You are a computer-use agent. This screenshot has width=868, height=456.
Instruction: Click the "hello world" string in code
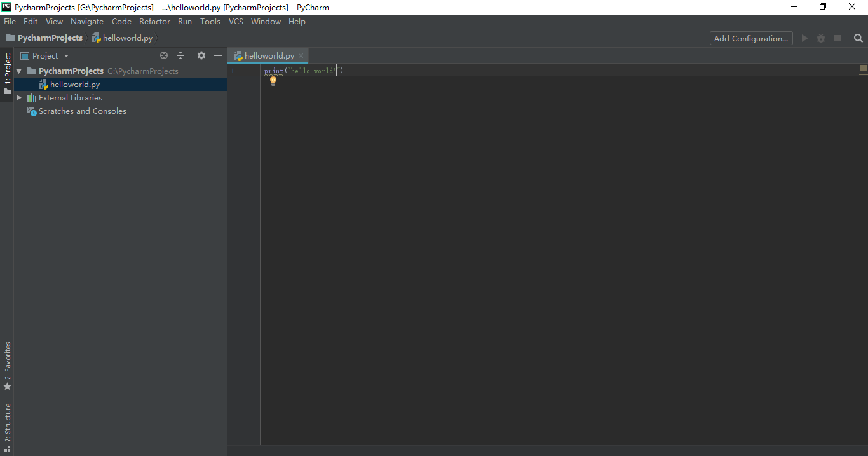coord(313,71)
